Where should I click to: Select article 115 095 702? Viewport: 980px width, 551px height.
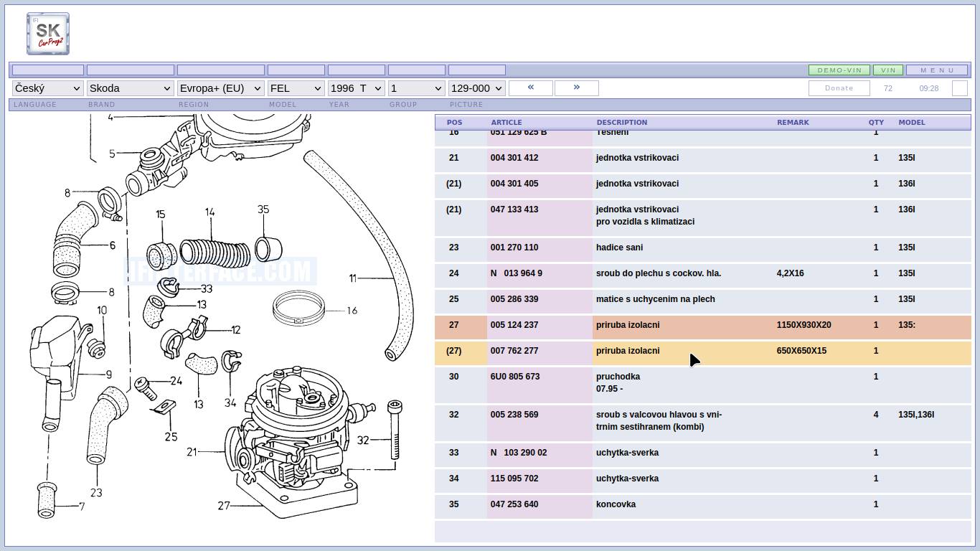tap(514, 479)
